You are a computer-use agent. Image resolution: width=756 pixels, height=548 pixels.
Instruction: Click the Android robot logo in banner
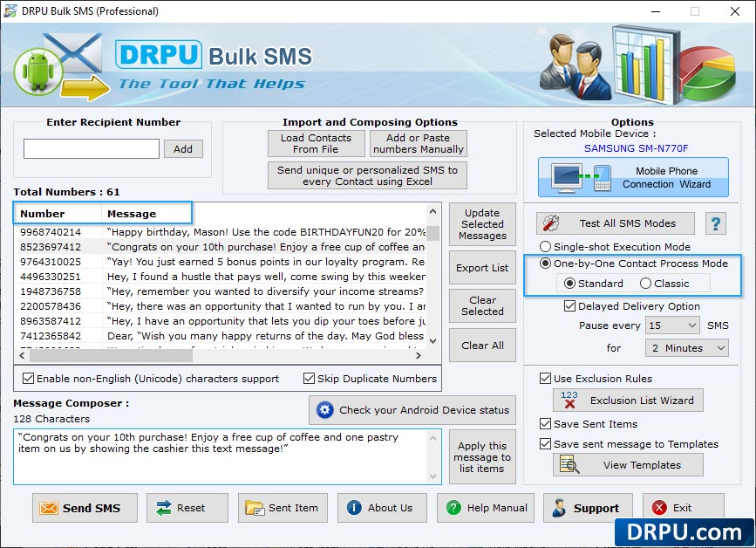pos(38,72)
